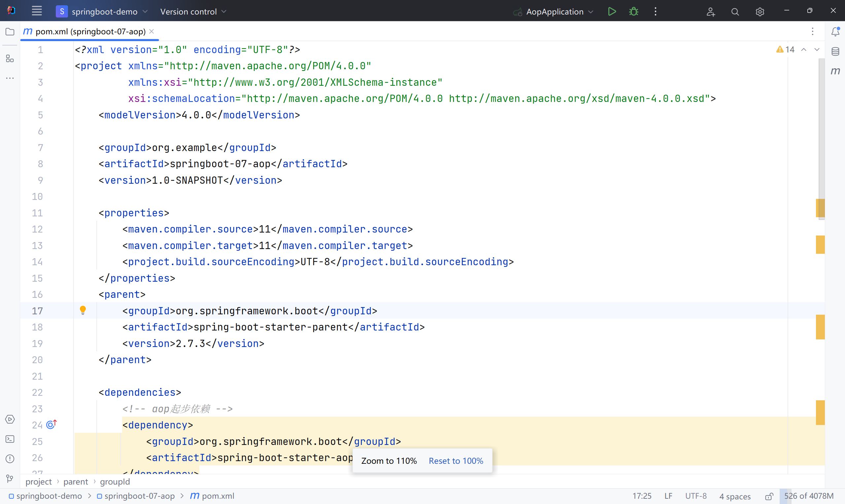The width and height of the screenshot is (845, 504).
Task: Change LF line separator in status bar
Action: [x=668, y=496]
